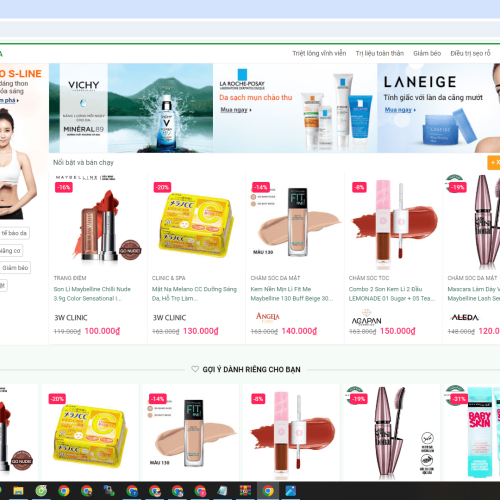Click mascara thumbnail in Gợi ý section
The width and height of the screenshot is (500, 500).
tap(392, 433)
